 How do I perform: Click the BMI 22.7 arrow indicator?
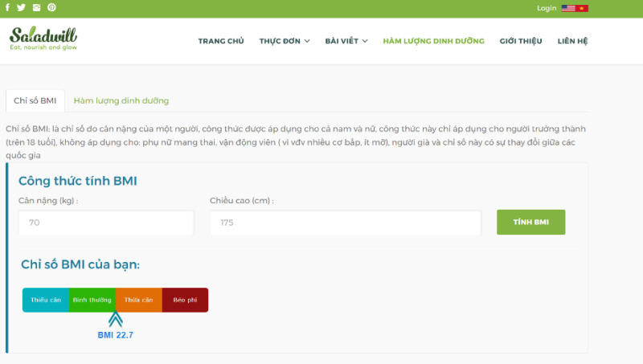click(115, 320)
